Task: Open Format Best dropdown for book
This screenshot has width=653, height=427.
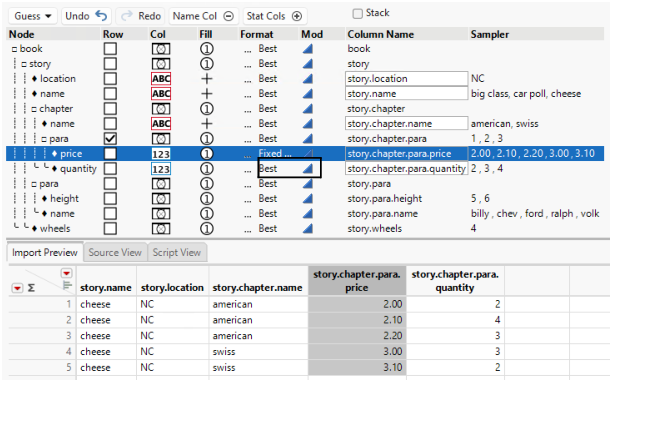Action: click(268, 49)
